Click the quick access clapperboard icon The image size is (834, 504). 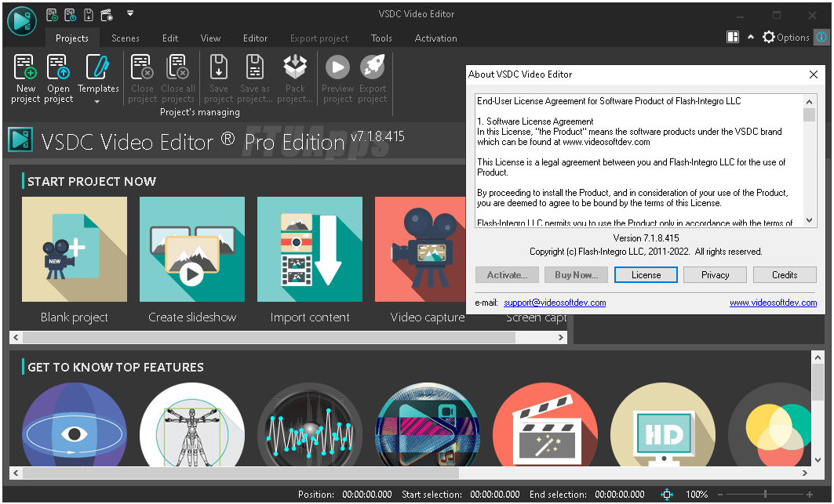tap(107, 15)
